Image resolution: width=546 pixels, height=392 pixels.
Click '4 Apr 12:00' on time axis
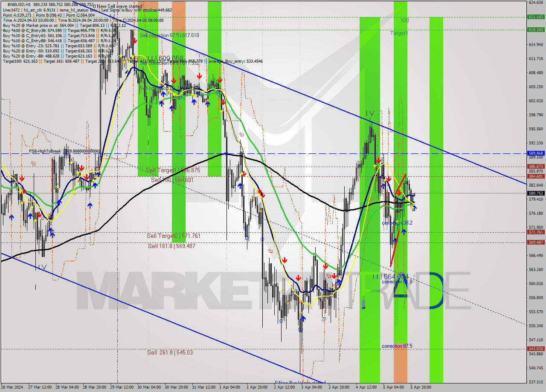[x=367, y=387]
